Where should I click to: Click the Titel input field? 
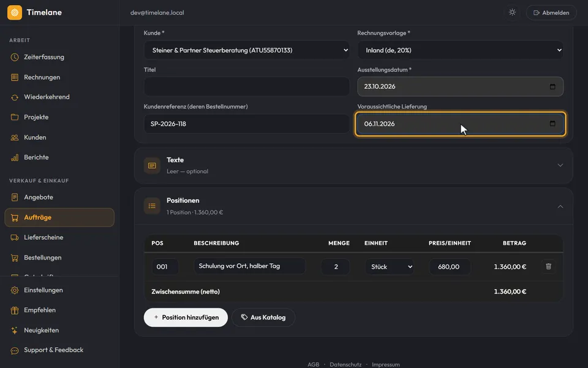point(246,86)
